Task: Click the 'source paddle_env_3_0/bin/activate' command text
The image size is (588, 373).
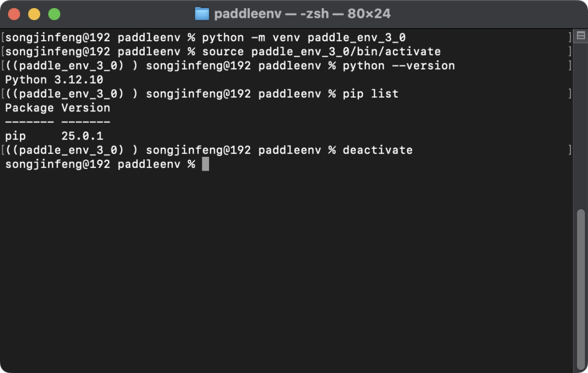Action: 321,52
